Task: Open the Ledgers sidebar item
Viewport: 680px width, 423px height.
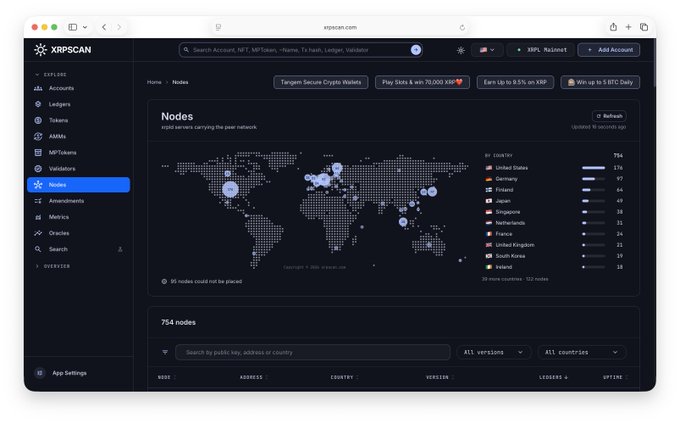Action: click(78, 104)
